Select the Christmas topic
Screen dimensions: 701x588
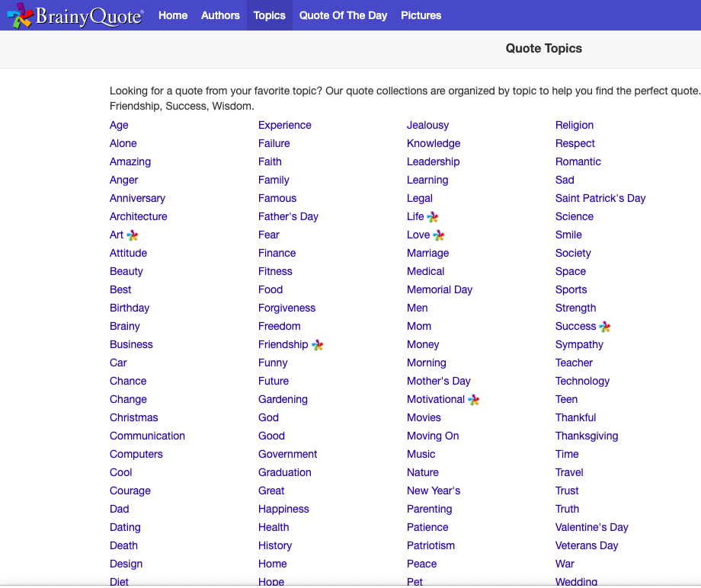click(x=133, y=417)
